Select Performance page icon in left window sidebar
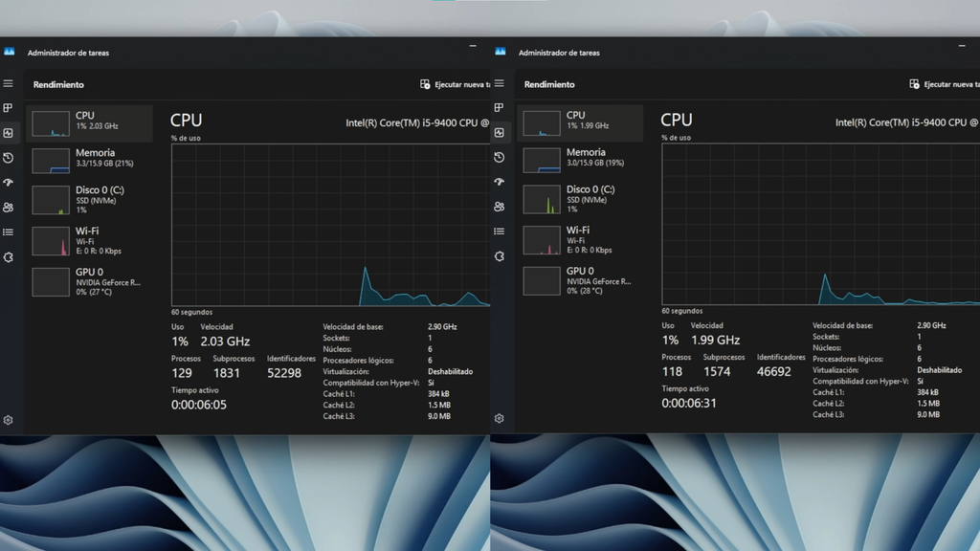This screenshot has width=980, height=551. coord(8,133)
